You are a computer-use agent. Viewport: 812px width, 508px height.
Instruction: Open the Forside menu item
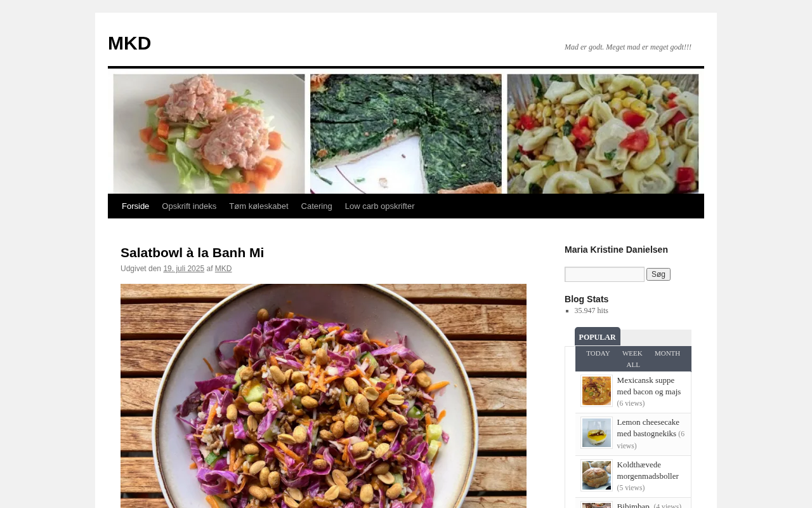click(x=135, y=206)
